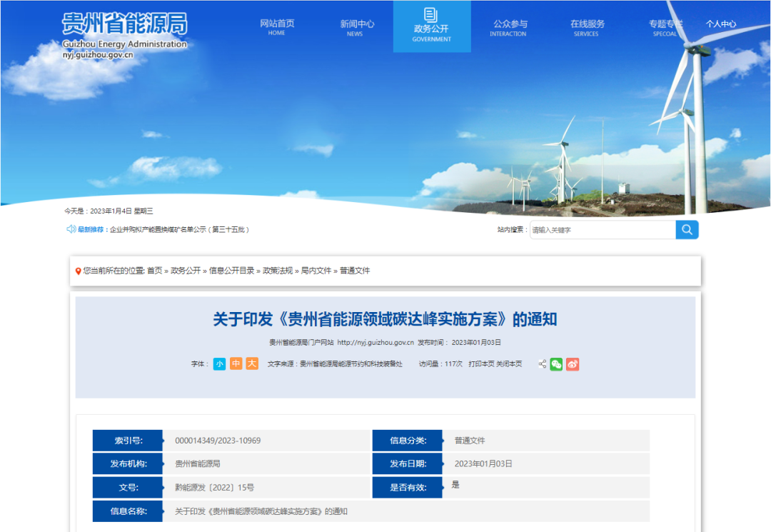Click the speaker icon by latest recommendation

[71, 229]
